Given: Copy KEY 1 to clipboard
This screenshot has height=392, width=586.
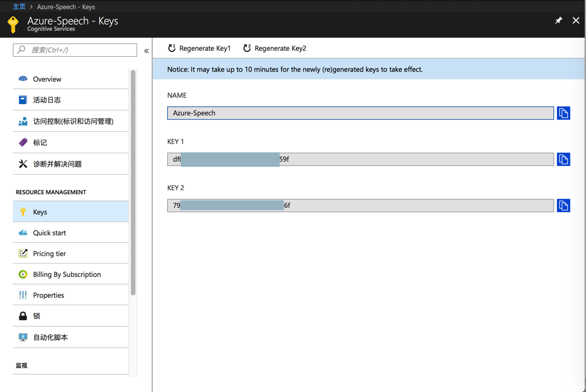Looking at the screenshot, I should (563, 160).
